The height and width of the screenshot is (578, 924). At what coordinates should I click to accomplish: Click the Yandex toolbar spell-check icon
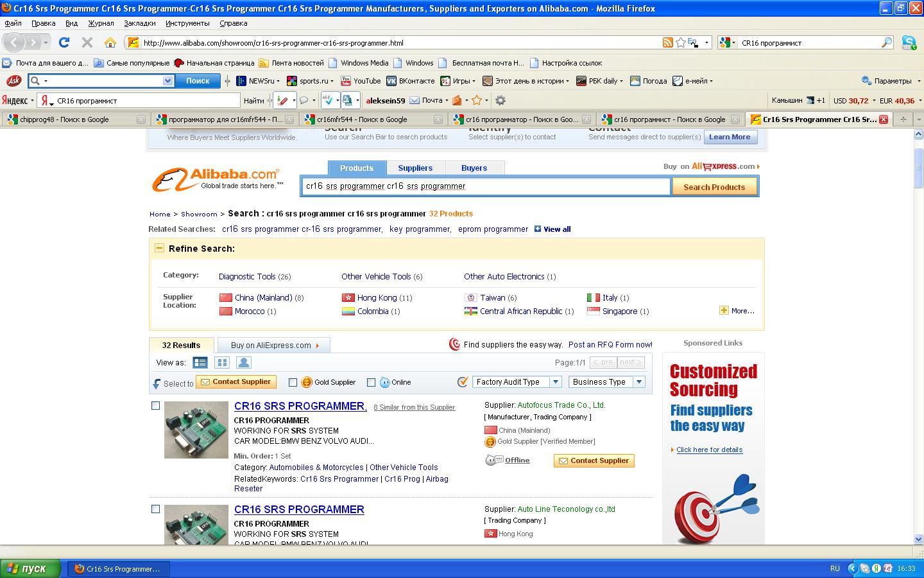point(328,100)
